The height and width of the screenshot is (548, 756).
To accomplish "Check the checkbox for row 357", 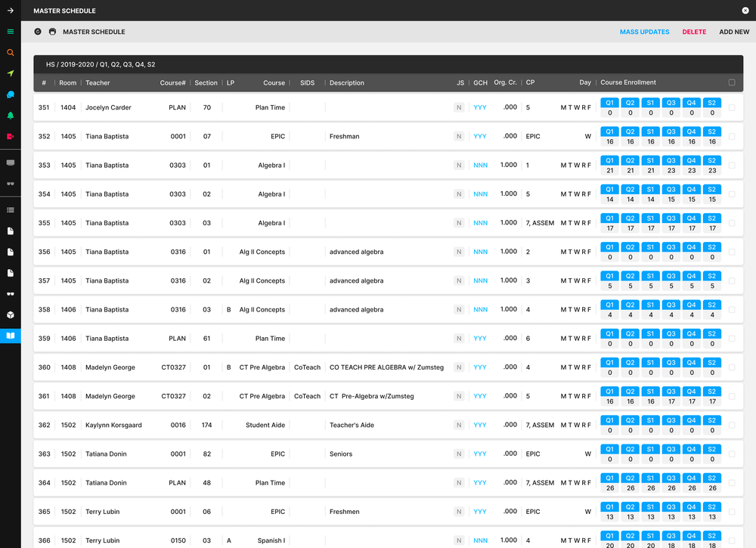I will tap(731, 281).
